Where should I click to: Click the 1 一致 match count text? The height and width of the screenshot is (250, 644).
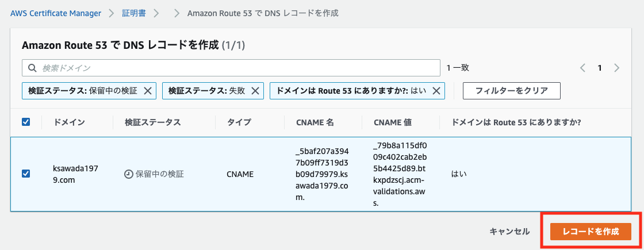(458, 68)
